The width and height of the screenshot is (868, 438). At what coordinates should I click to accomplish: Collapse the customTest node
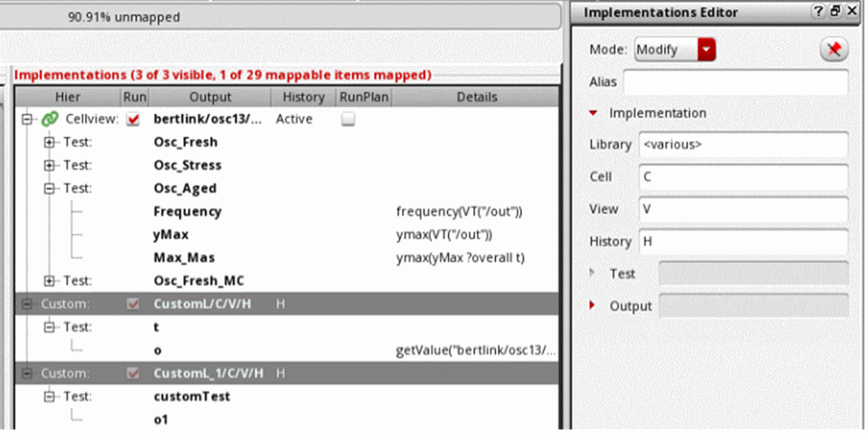[x=50, y=396]
